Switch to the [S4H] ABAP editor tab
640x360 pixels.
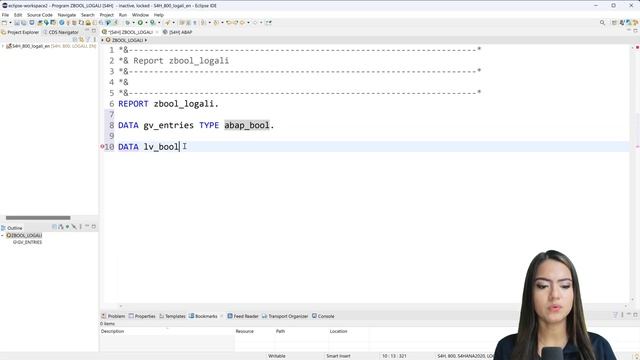178,32
